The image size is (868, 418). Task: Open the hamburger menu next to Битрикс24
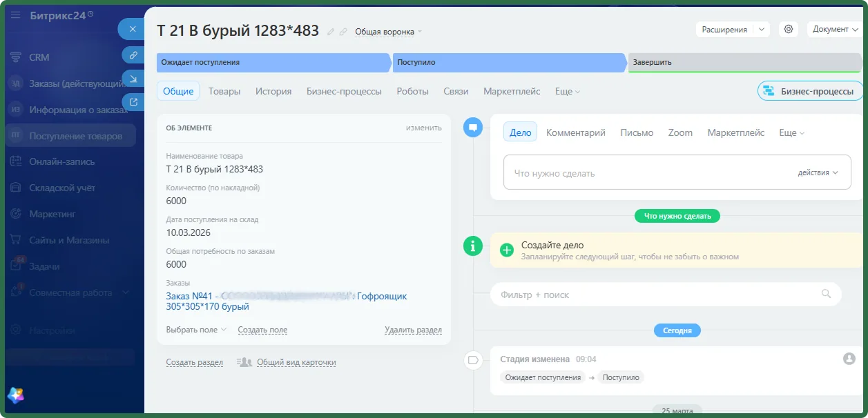[x=15, y=15]
